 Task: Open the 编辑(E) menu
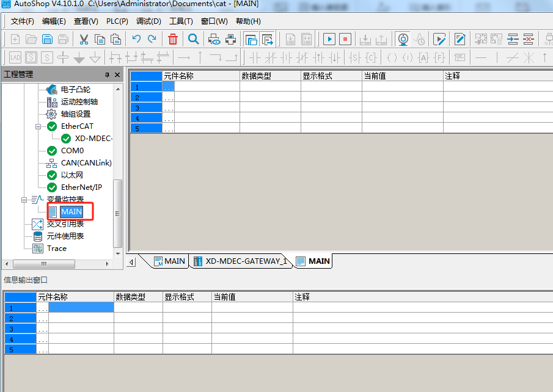[x=54, y=21]
